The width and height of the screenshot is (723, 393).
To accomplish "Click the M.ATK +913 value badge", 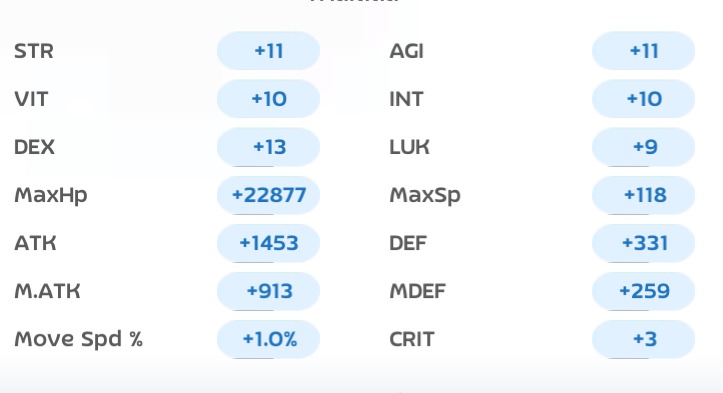I will (268, 291).
